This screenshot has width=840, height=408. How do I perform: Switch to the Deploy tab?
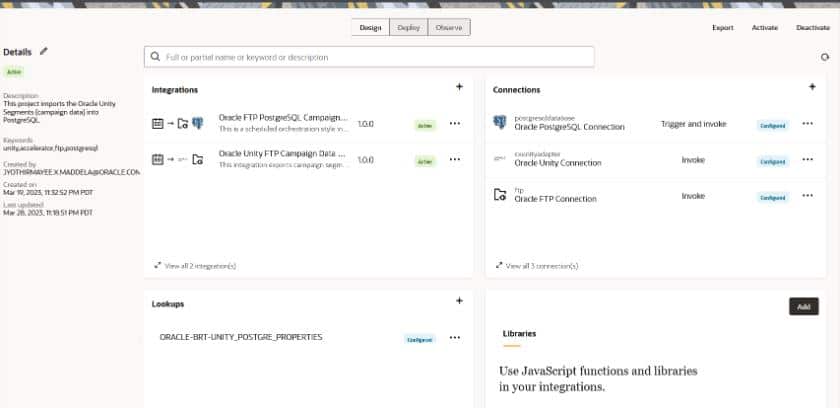click(x=409, y=28)
